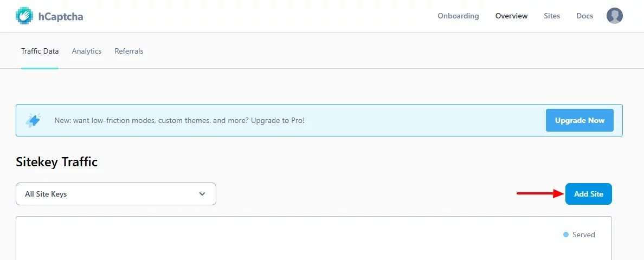Open the All Site Keys dropdown
The height and width of the screenshot is (260, 644).
115,194
